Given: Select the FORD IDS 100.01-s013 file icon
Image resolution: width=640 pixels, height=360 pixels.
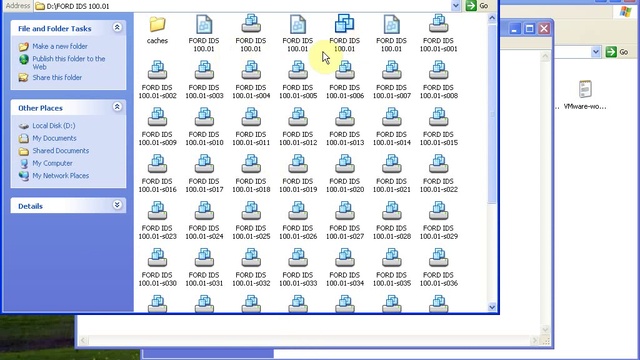Looking at the screenshot, I should click(345, 118).
